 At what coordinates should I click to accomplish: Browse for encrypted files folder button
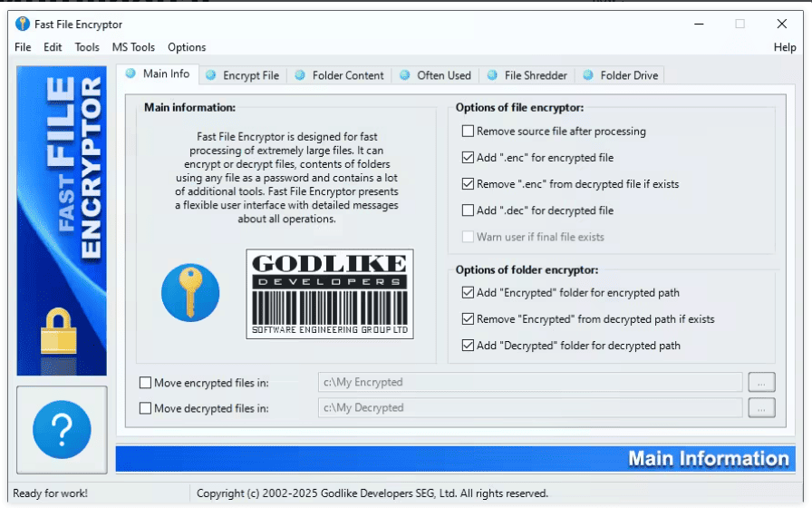(x=761, y=382)
